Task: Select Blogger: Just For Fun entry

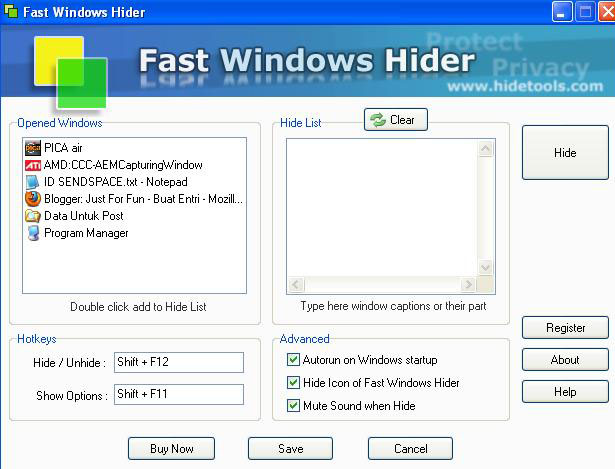Action: [x=143, y=199]
